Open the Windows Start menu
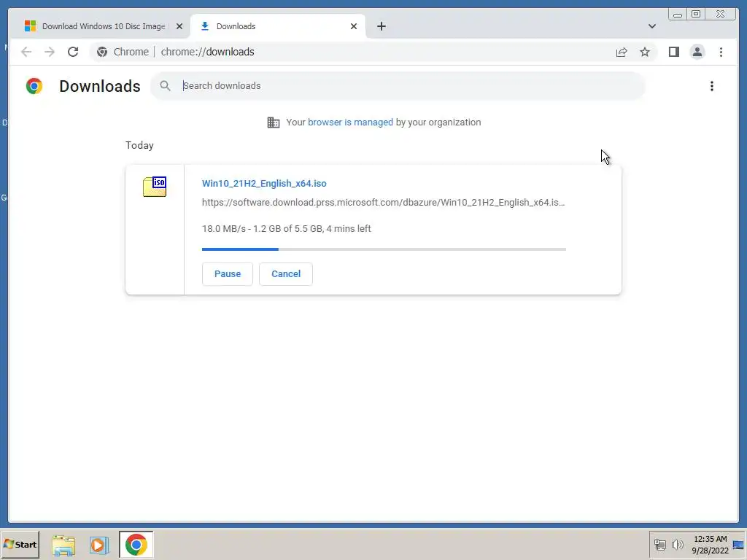This screenshot has width=747, height=560. [20, 544]
